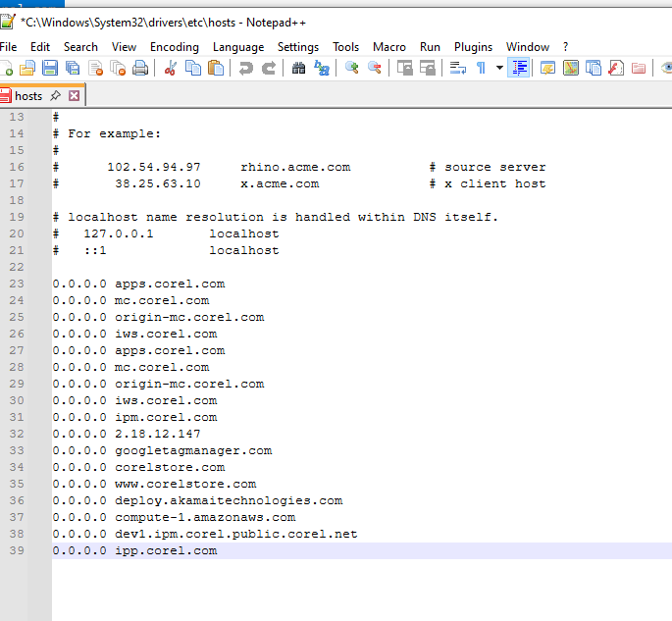
Task: Open the File menu
Action: click(9, 47)
